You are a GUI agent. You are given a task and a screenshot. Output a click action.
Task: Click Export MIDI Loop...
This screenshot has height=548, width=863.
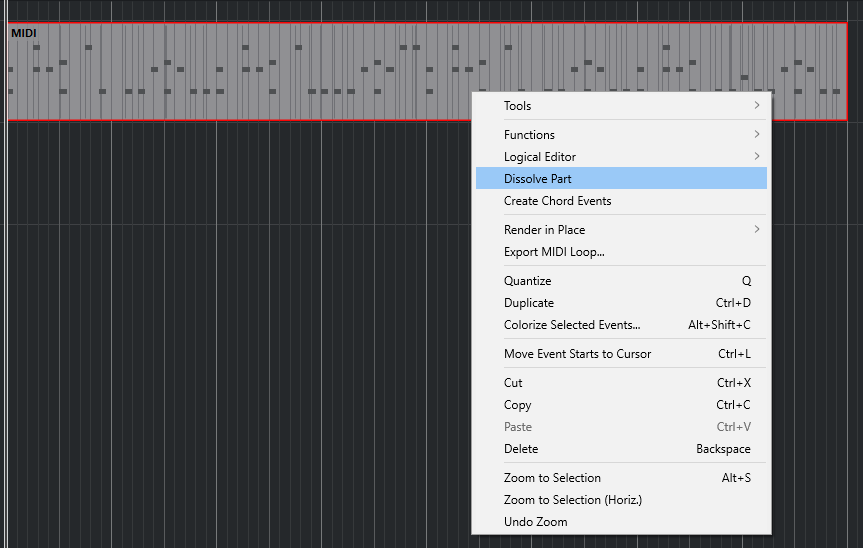tap(554, 252)
